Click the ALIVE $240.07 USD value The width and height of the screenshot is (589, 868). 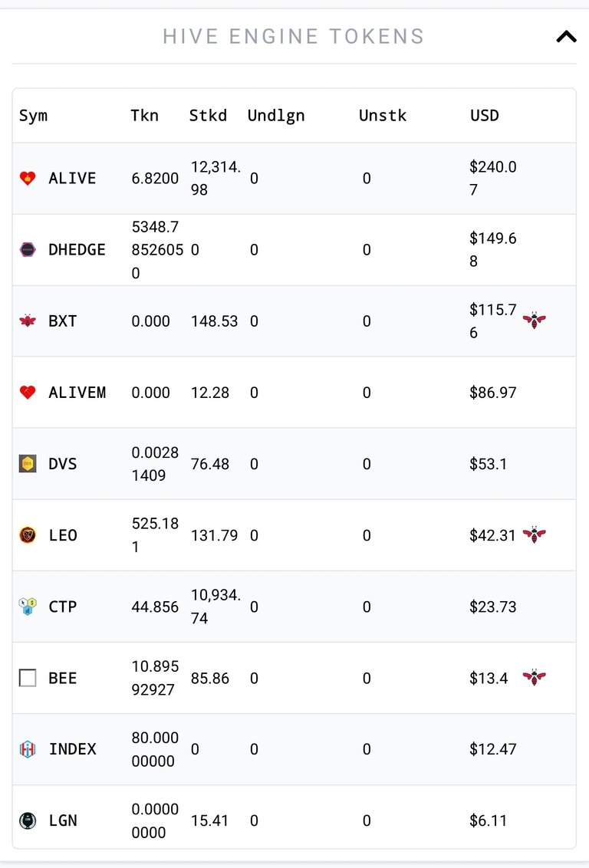[492, 178]
